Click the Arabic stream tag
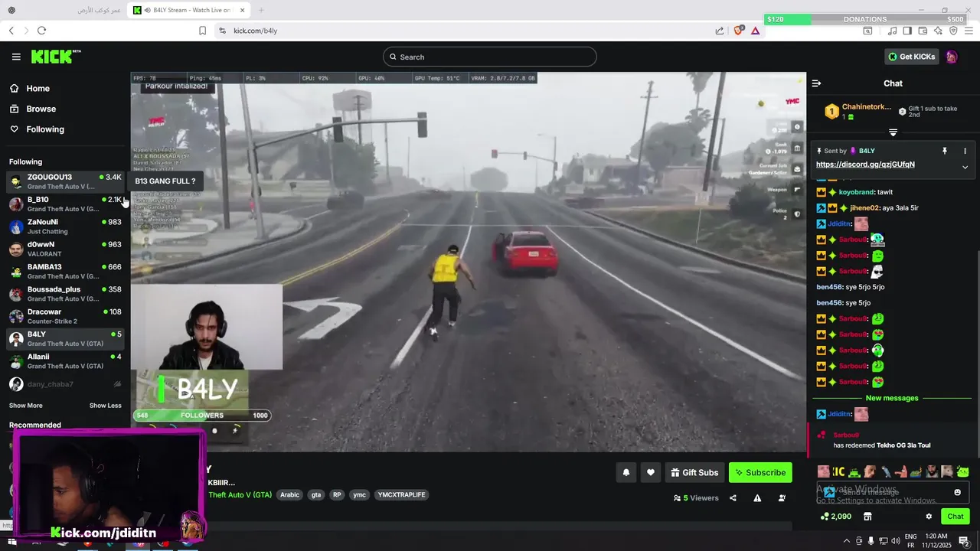The image size is (980, 551). pyautogui.click(x=289, y=495)
